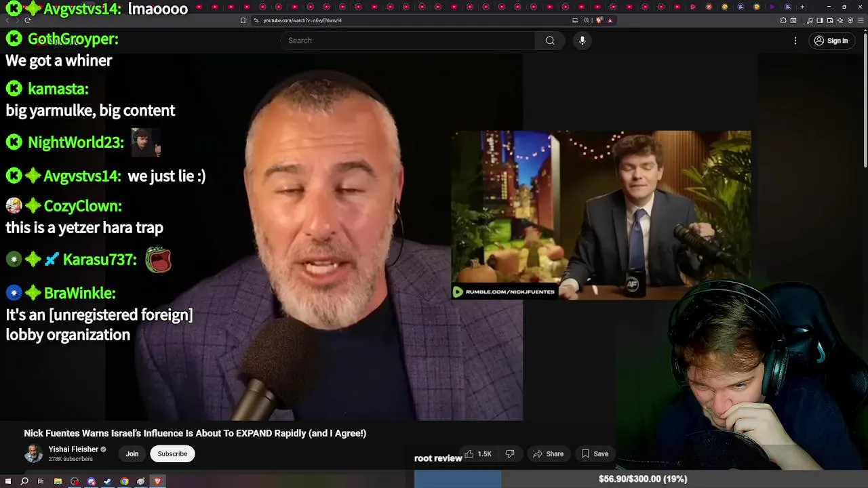Open the browser hamburger main menu
868x488 pixels.
point(861,20)
